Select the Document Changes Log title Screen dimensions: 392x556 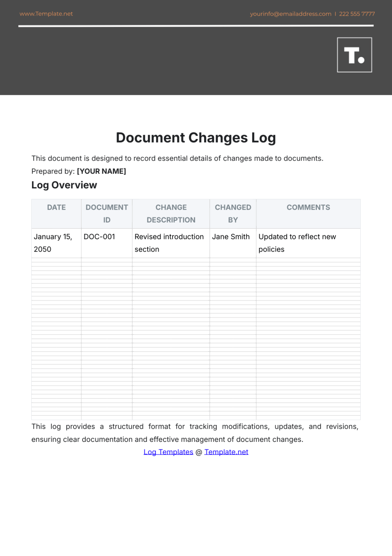196,138
